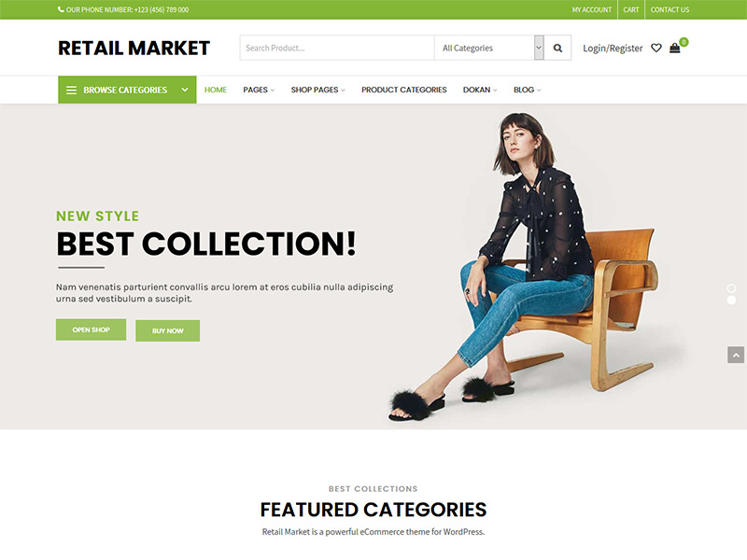
Task: Expand the Browse Categories chevron
Action: [185, 90]
